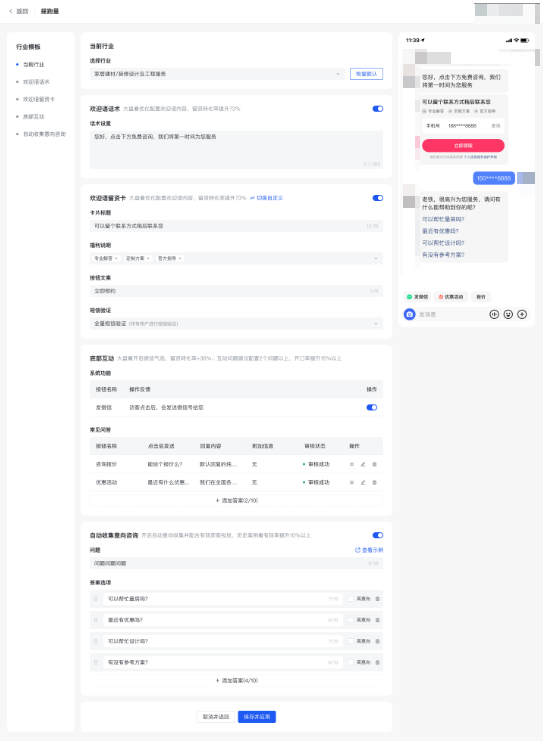
Task: Select 自动收集意向咨询 in the sidebar
Action: [44, 134]
